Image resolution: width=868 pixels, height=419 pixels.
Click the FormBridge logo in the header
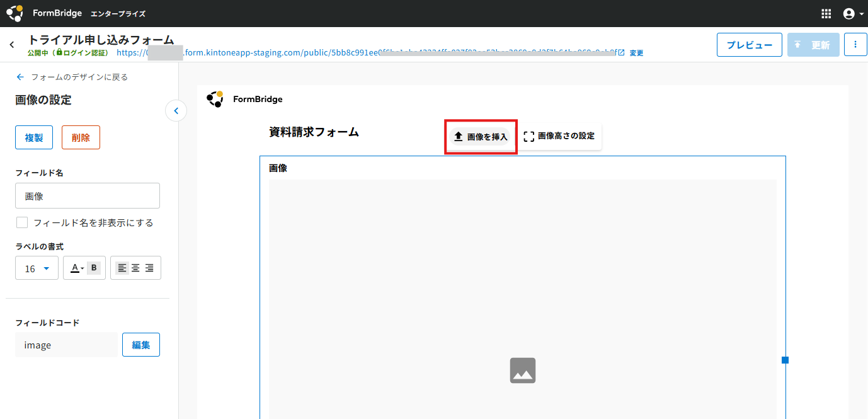click(45, 13)
